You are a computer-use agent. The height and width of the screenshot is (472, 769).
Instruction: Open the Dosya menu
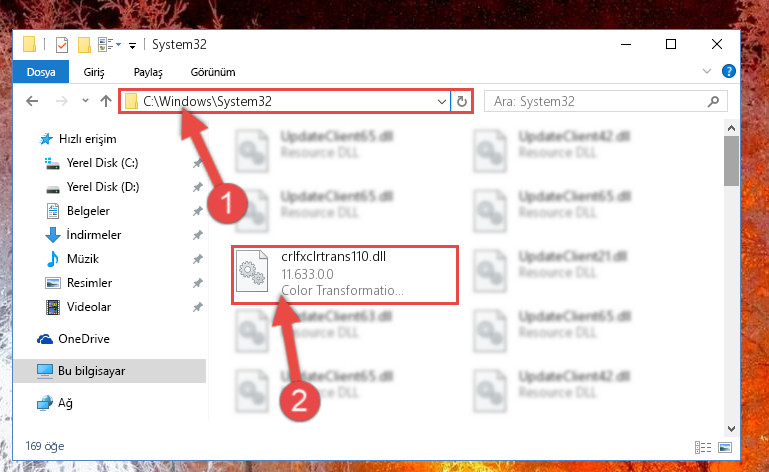(x=41, y=72)
